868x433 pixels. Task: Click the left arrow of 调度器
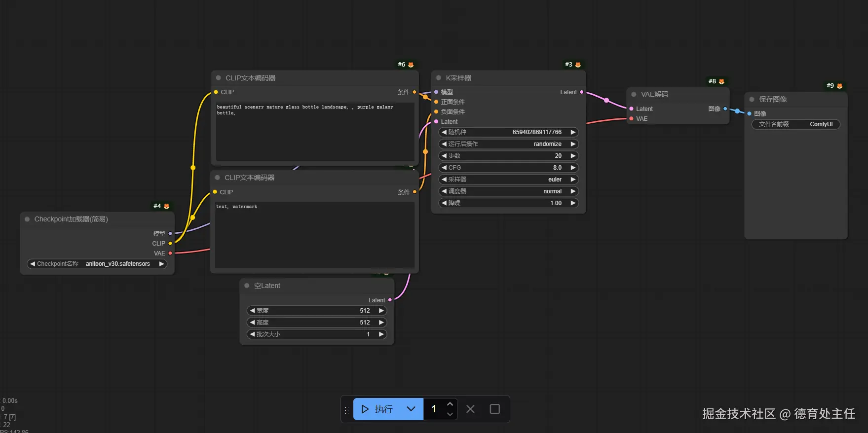point(444,191)
